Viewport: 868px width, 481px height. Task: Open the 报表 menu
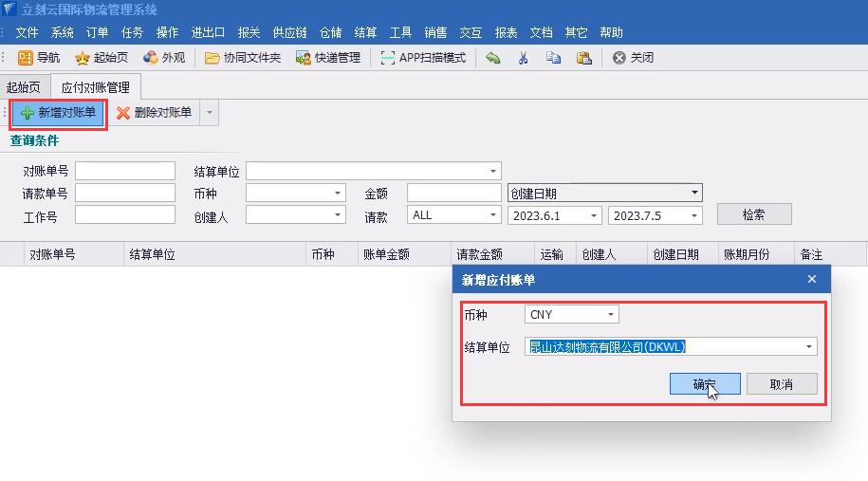[x=506, y=32]
